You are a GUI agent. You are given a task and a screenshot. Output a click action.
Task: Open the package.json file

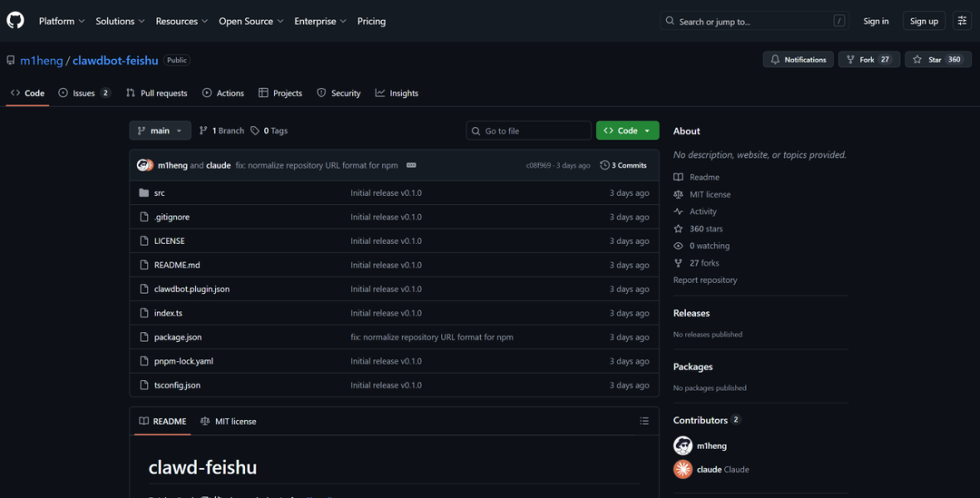click(x=178, y=337)
